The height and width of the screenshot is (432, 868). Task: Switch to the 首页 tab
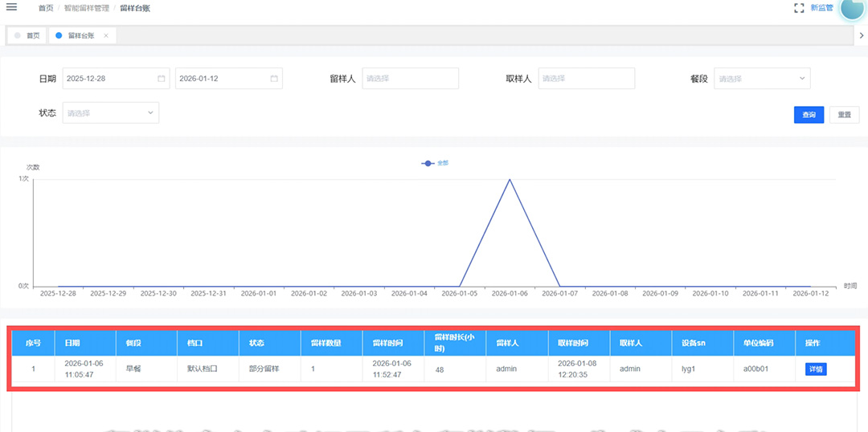click(x=27, y=35)
